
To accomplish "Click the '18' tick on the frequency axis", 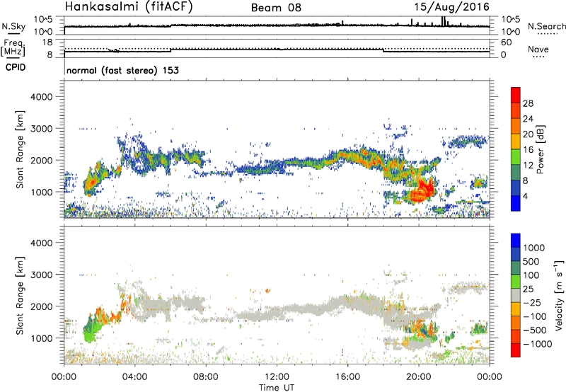I will 47,42.
